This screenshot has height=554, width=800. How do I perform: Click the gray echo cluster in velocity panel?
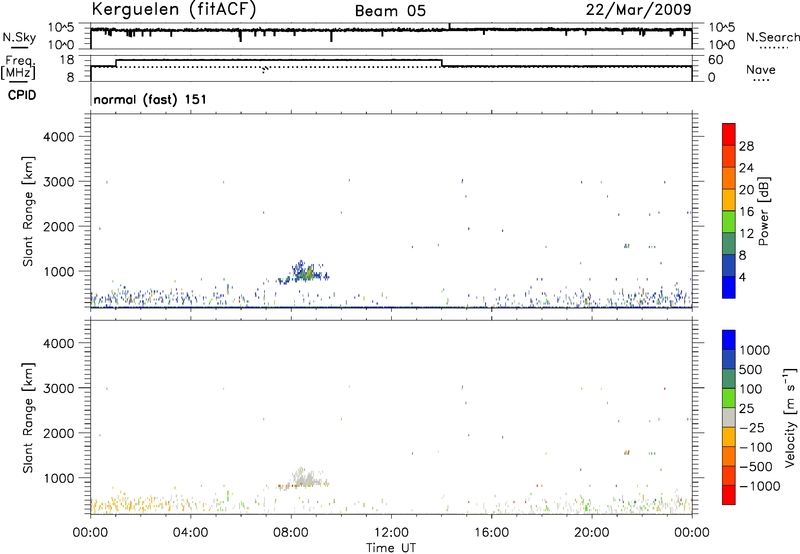pyautogui.click(x=305, y=480)
